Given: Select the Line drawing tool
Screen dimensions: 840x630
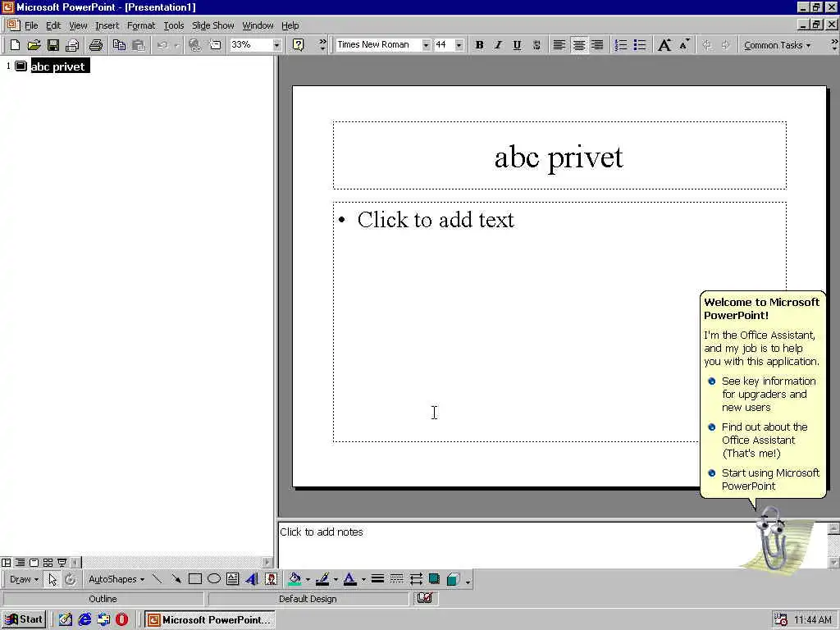Looking at the screenshot, I should pyautogui.click(x=157, y=579).
